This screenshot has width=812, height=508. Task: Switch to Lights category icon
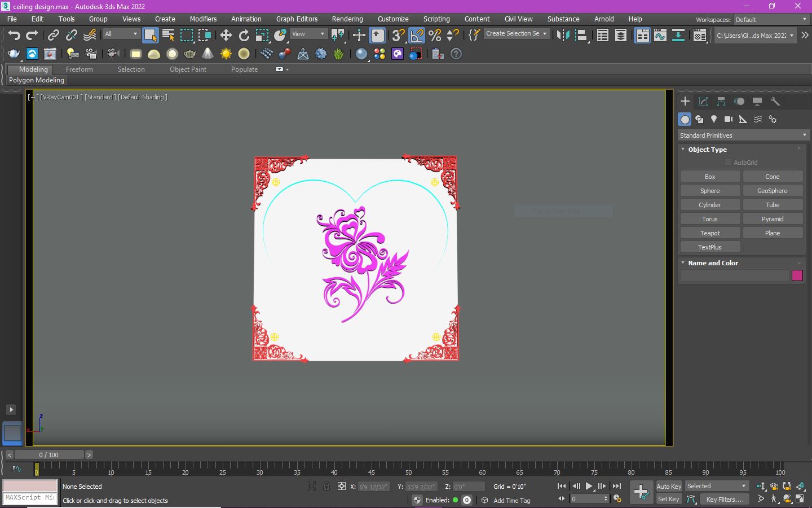(714, 119)
